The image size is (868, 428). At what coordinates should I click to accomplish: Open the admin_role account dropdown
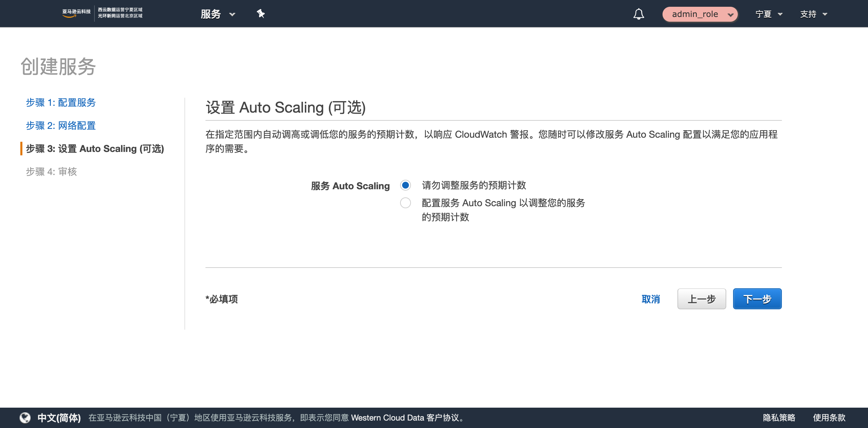[x=700, y=14]
